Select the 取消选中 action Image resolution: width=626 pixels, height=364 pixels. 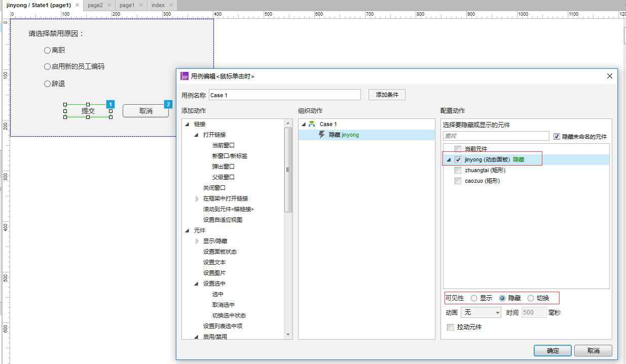pyautogui.click(x=223, y=305)
